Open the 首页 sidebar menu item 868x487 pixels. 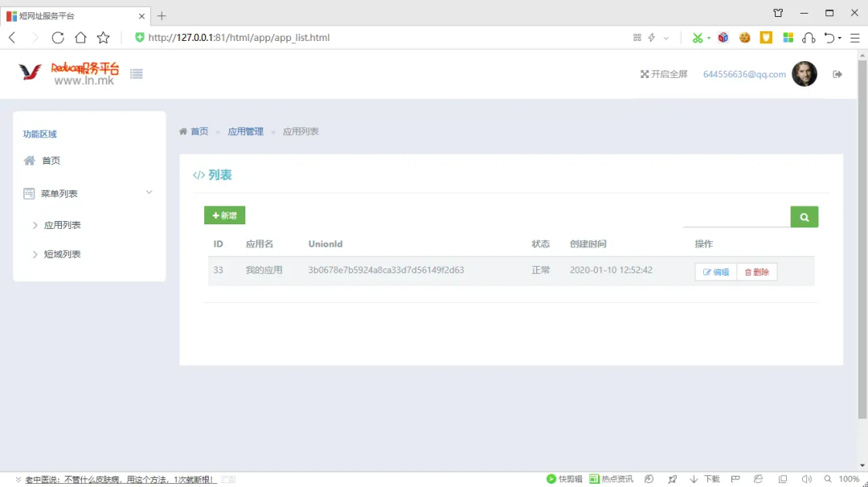pyautogui.click(x=51, y=161)
